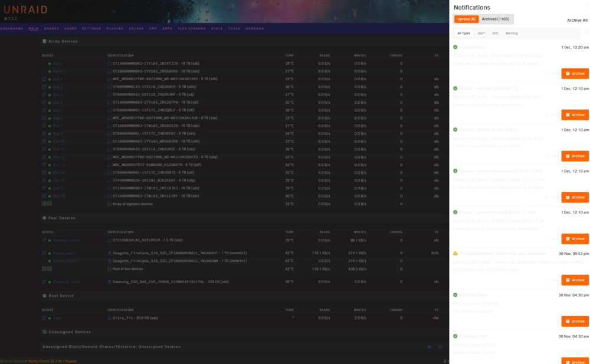Switch to the Archived (1103) tab

point(496,19)
